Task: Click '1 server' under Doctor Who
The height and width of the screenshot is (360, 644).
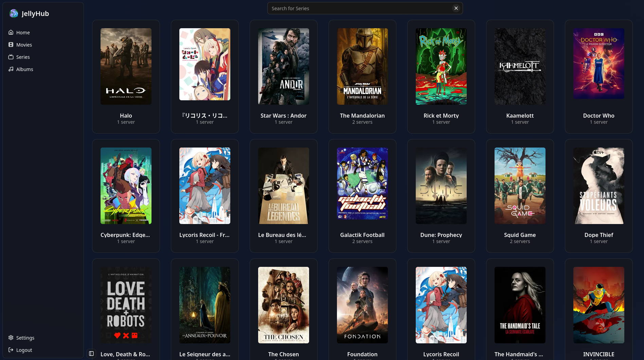Action: (599, 122)
